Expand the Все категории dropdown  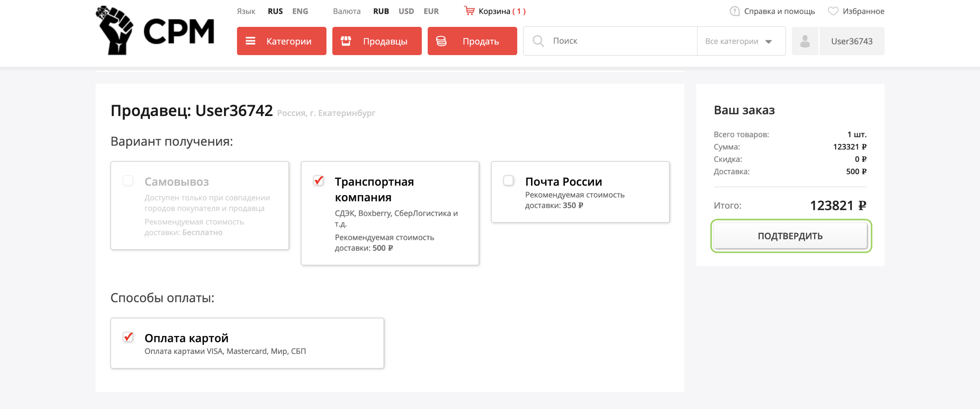pyautogui.click(x=741, y=41)
